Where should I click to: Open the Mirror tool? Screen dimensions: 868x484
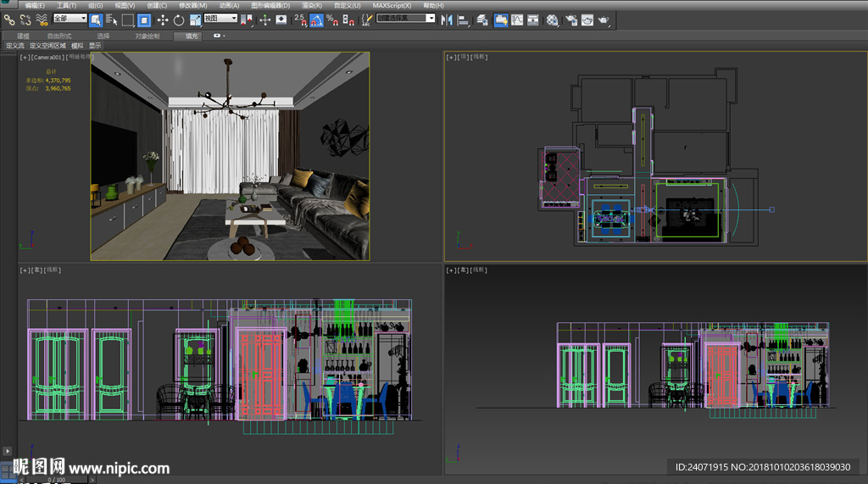point(447,19)
